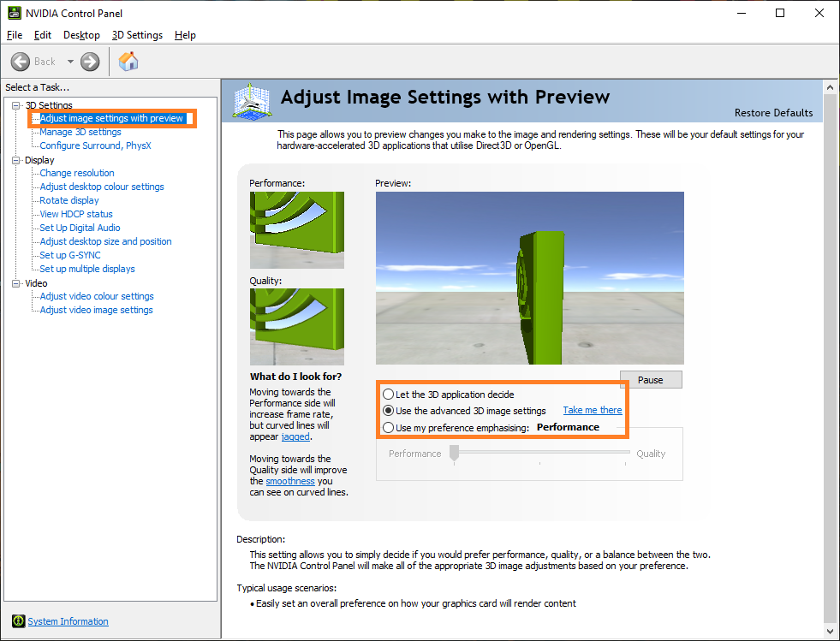Click the 3D Preview image

coord(530,278)
